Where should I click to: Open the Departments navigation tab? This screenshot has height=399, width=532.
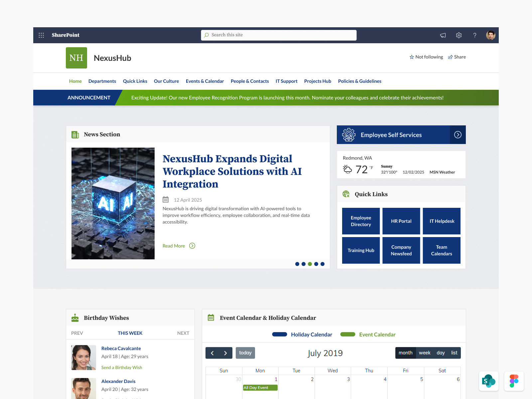click(x=102, y=81)
